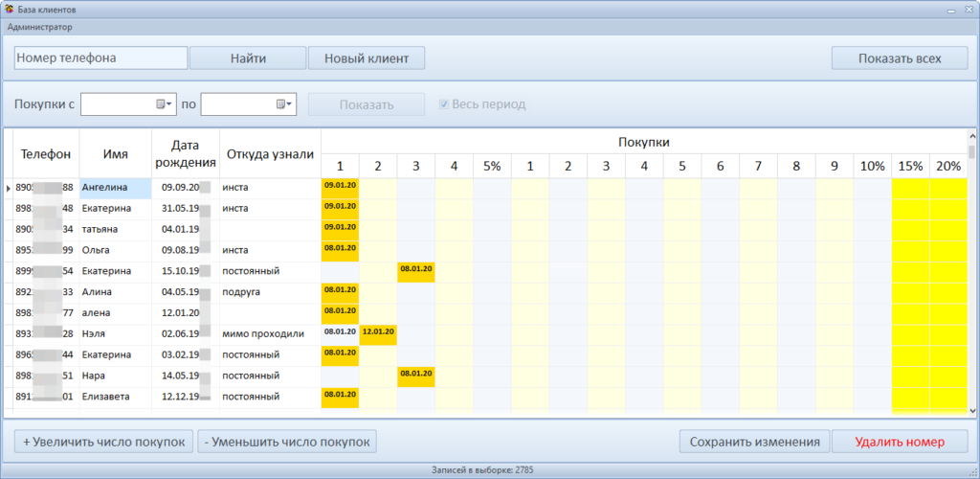Open the Администратор menu
Image resolution: width=980 pixels, height=479 pixels.
coord(39,27)
